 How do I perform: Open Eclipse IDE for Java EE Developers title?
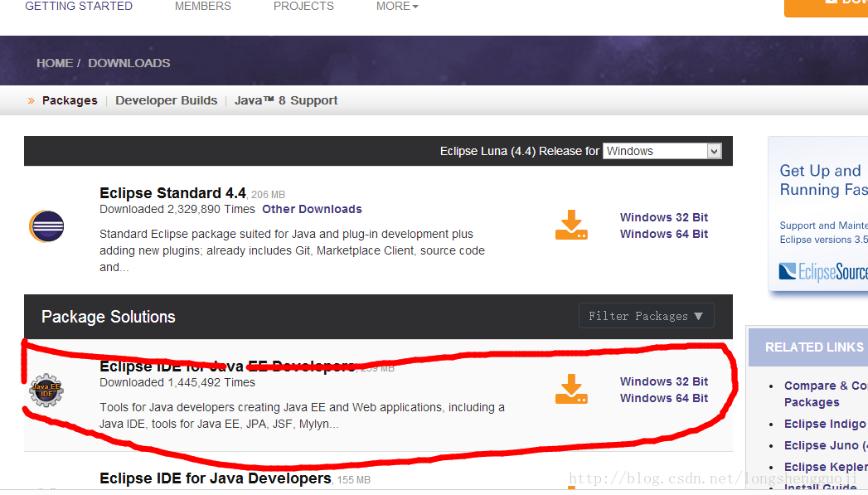227,366
